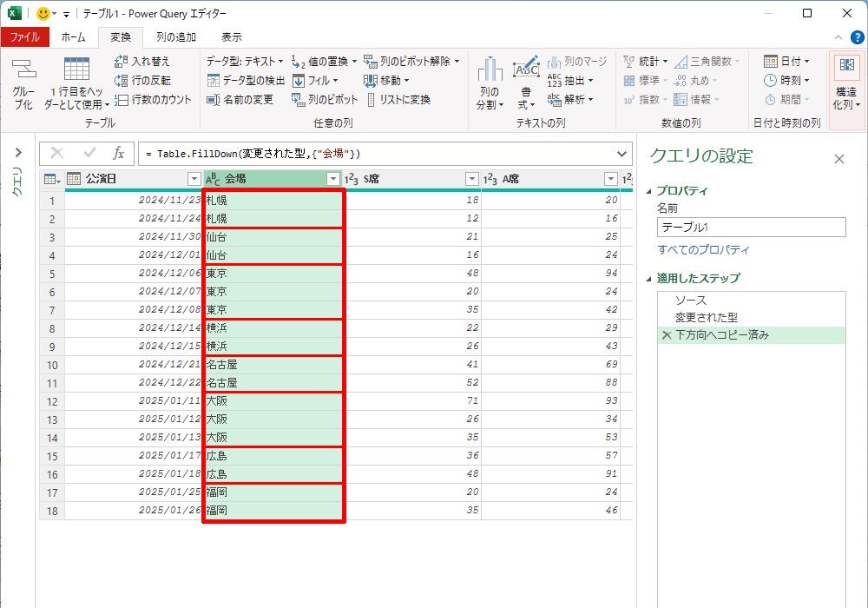
Task: Delete the 下方向へコピー済み step
Action: pos(666,335)
